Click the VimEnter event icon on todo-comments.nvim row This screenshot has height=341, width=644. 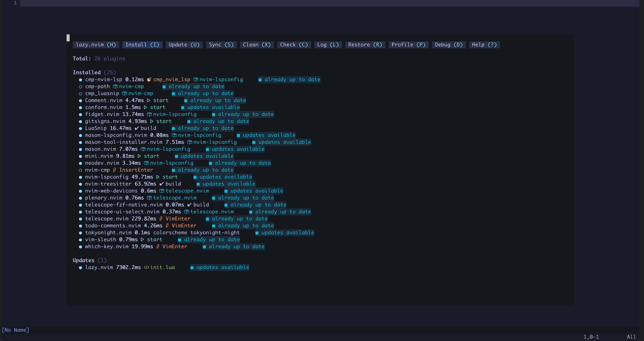coord(167,226)
